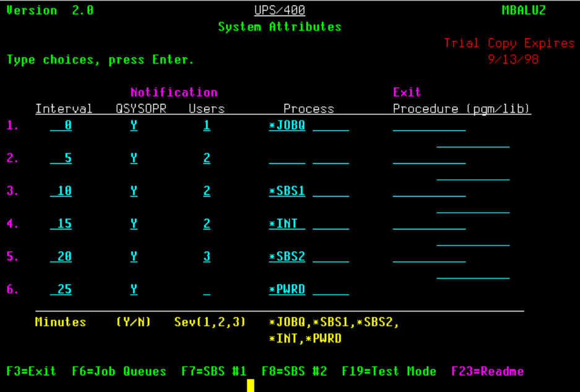Click the row 3 exit procedure program field
Viewport: 580px width, 392px height.
click(x=429, y=192)
